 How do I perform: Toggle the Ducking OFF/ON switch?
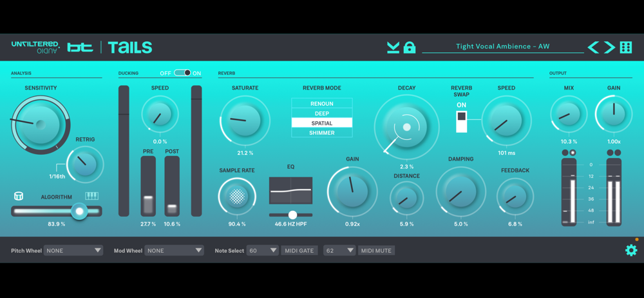(182, 73)
